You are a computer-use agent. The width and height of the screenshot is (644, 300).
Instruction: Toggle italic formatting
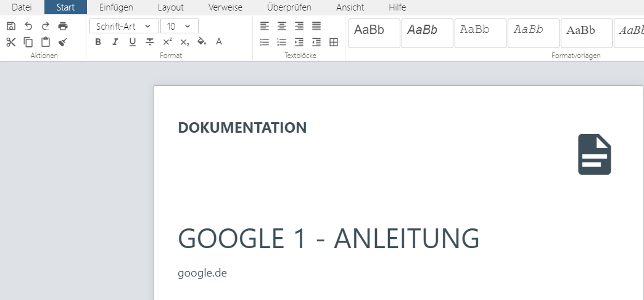[x=115, y=41]
